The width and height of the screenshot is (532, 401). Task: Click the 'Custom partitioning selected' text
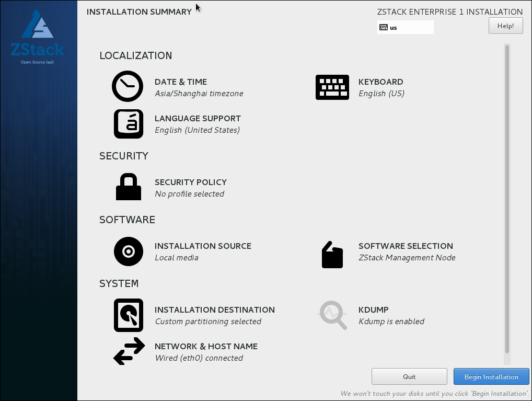[208, 322]
